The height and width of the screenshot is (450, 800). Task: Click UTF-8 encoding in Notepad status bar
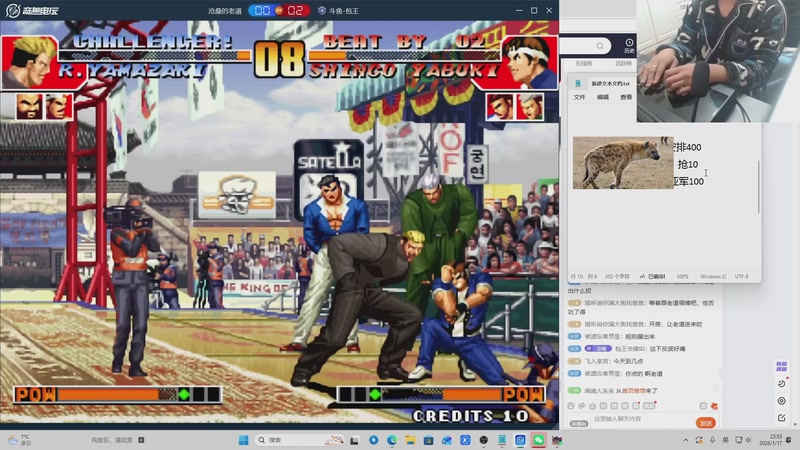741,277
